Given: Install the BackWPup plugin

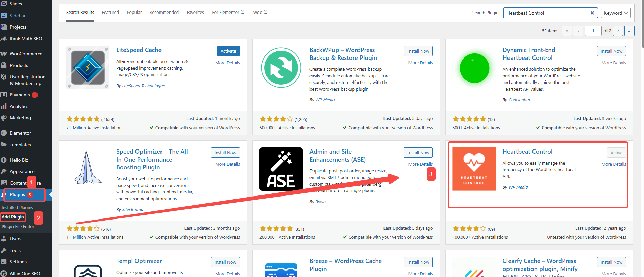Looking at the screenshot, I should click(x=418, y=51).
